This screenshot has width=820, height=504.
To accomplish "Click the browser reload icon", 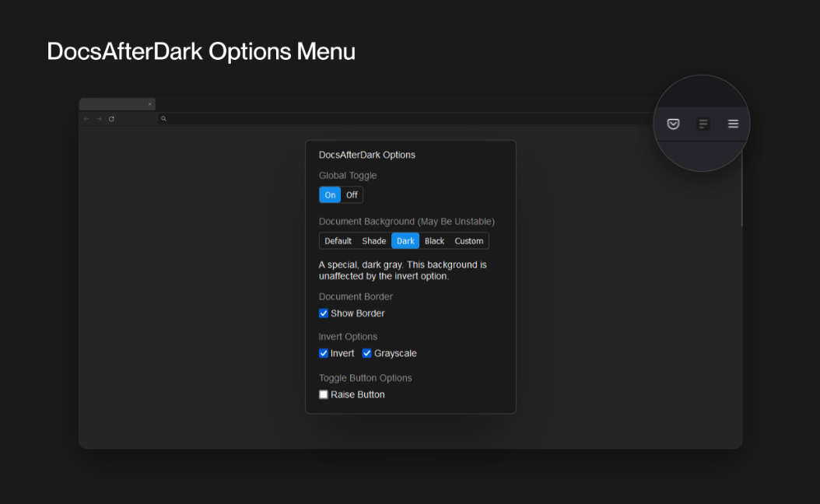I will 111,119.
